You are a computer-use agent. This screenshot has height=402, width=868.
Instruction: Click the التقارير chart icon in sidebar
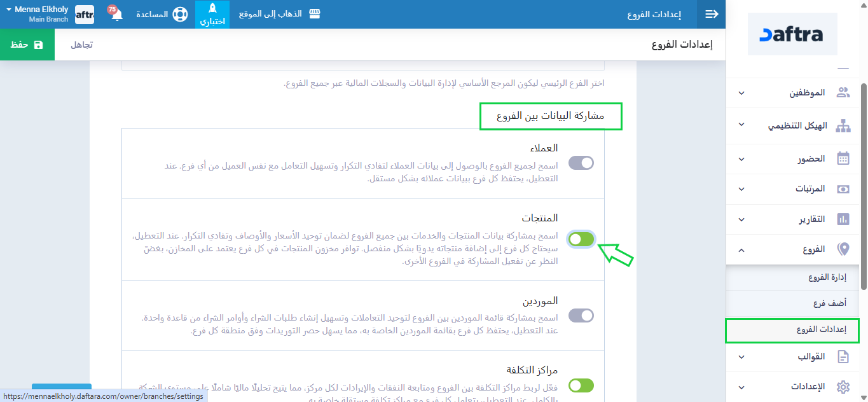pyautogui.click(x=843, y=219)
